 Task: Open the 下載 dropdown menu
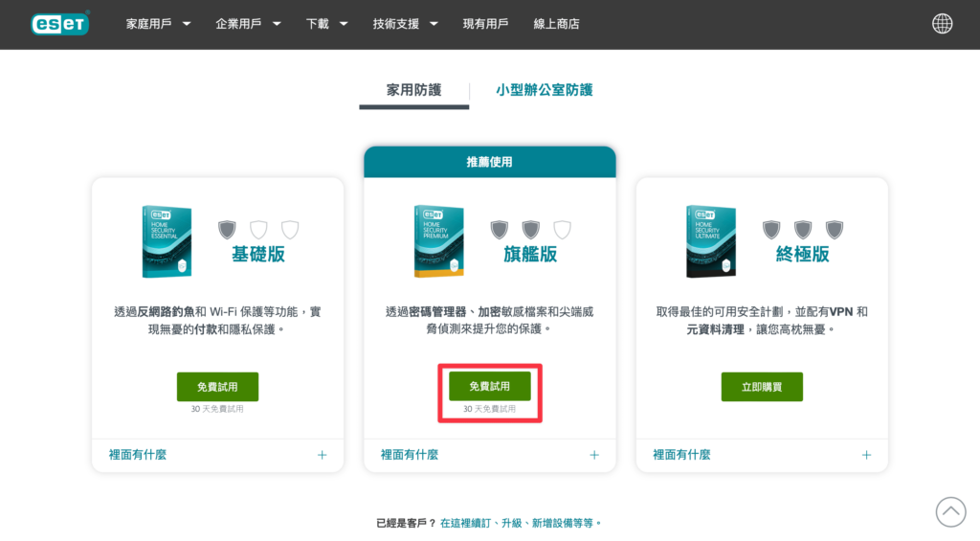click(x=326, y=24)
